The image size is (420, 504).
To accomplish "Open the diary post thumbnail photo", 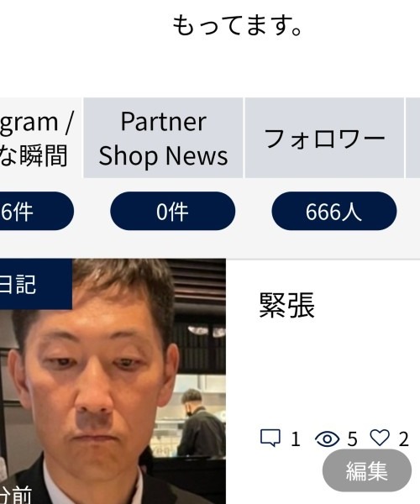I will (113, 381).
